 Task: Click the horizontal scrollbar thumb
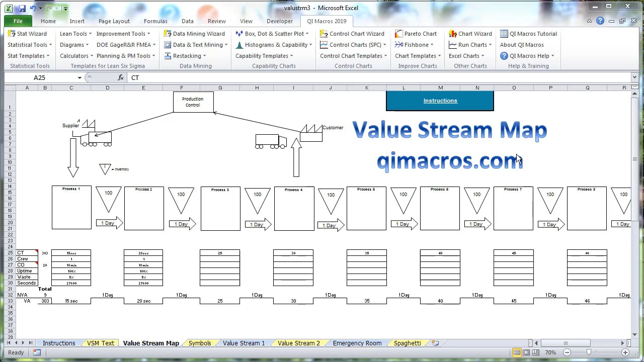click(x=568, y=343)
